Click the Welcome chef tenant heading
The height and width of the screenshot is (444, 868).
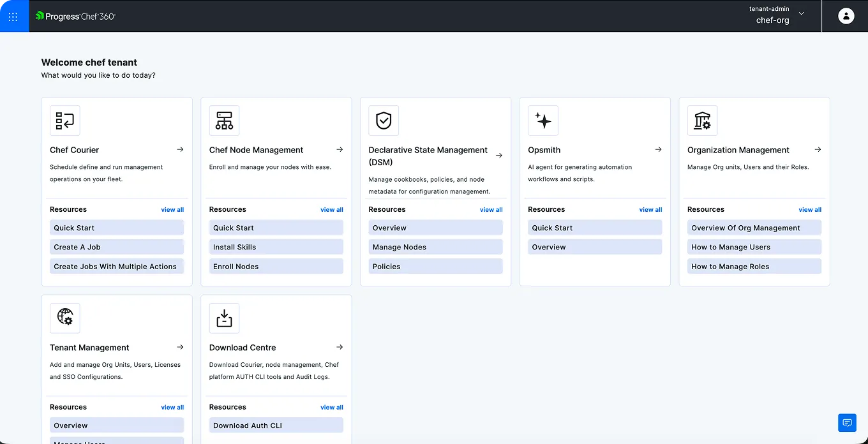click(x=89, y=63)
